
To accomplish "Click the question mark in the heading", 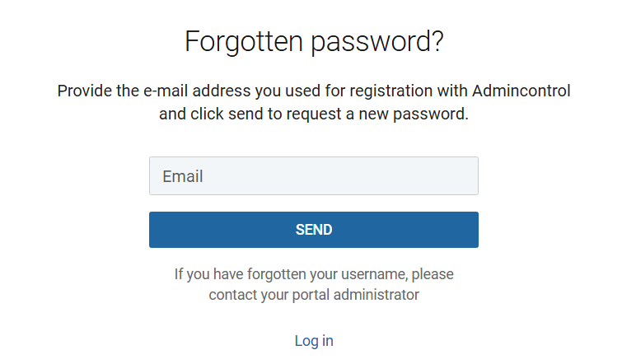I will (437, 40).
